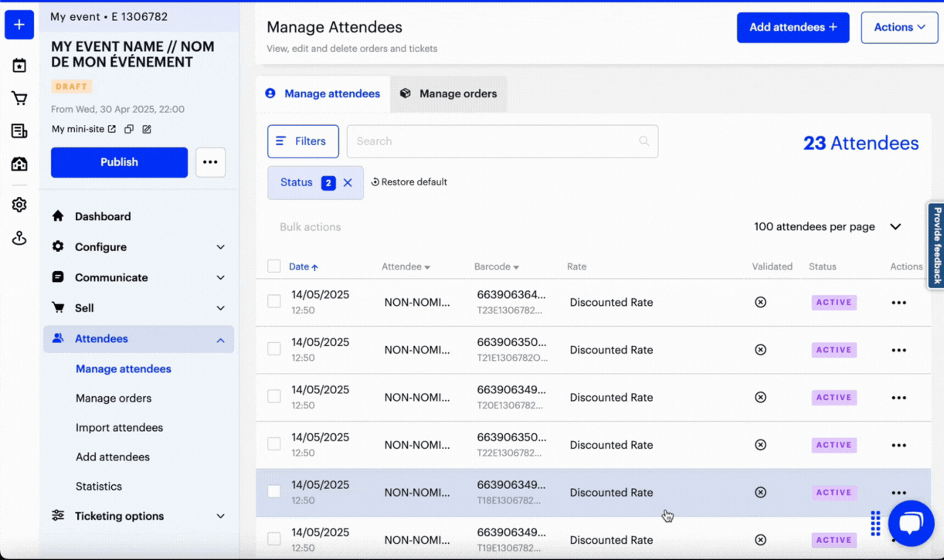Open actions menu for barcode row T22E1306782

(898, 445)
